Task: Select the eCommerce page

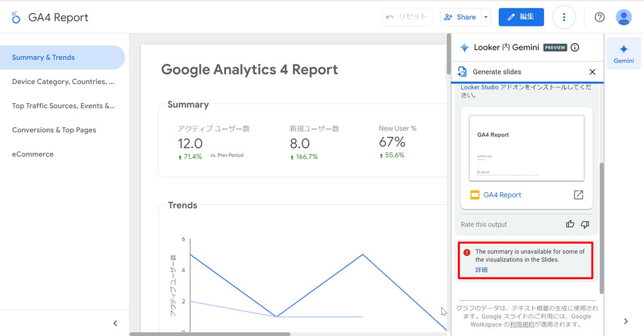Action: [33, 154]
